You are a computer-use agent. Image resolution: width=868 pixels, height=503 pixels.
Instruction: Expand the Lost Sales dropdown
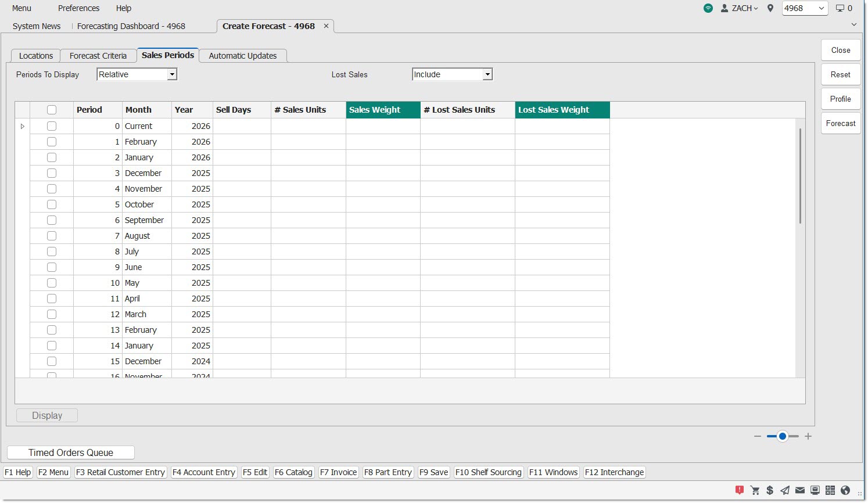tap(487, 74)
